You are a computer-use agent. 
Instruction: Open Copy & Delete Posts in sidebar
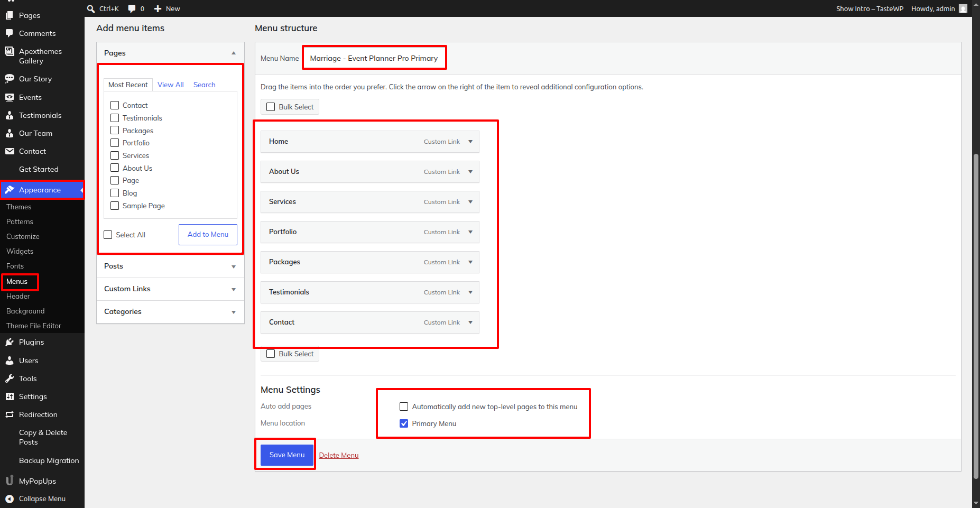tap(43, 437)
